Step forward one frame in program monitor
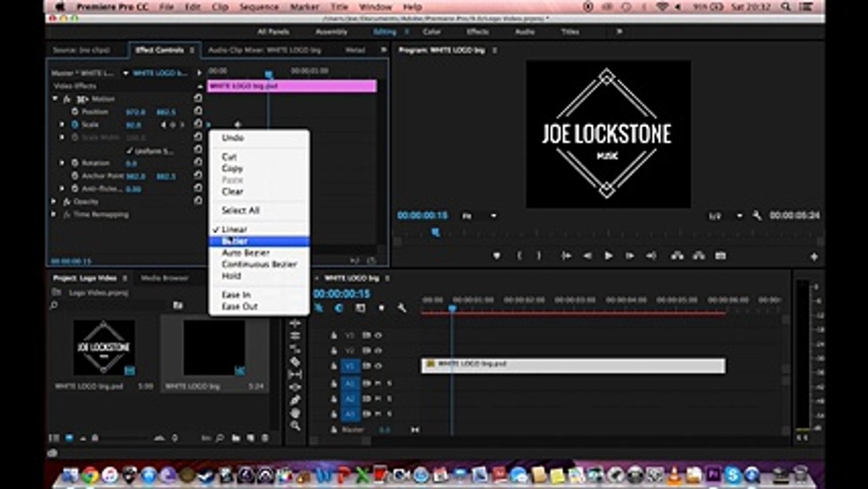The width and height of the screenshot is (868, 489). click(x=630, y=256)
